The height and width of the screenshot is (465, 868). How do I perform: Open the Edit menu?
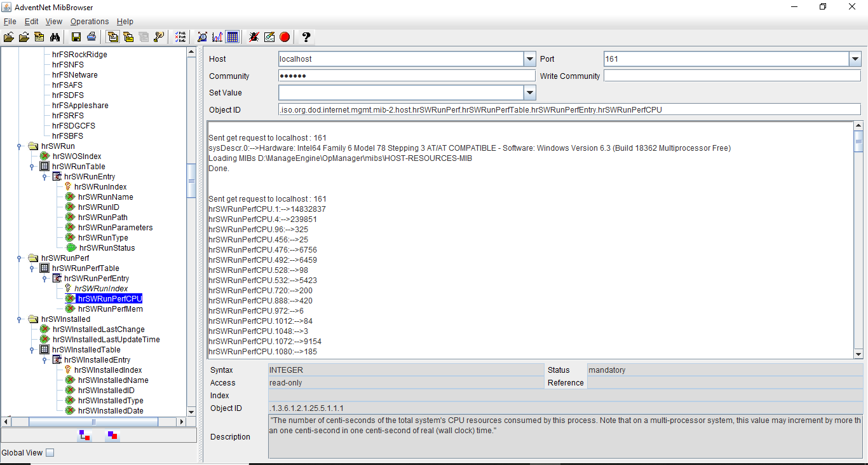point(31,22)
